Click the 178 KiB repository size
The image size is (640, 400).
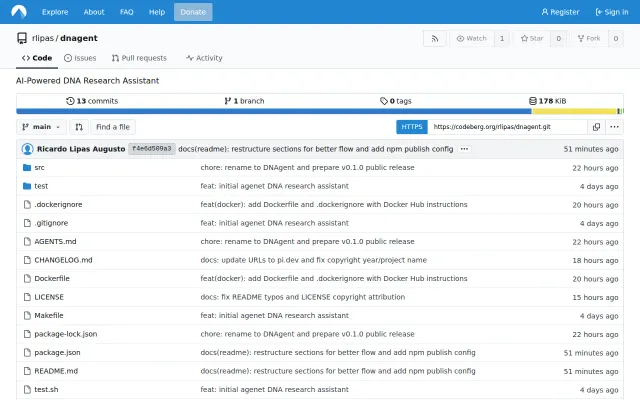click(x=547, y=101)
